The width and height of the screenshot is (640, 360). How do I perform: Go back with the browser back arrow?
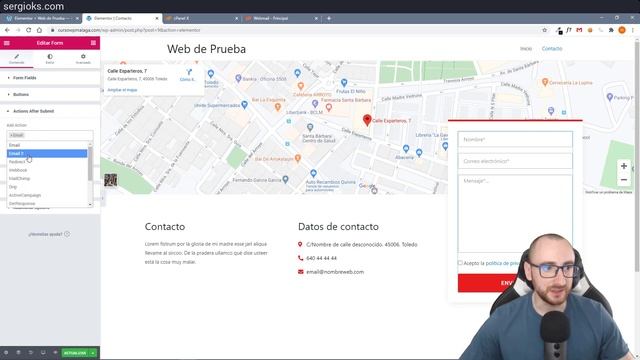click(x=7, y=30)
